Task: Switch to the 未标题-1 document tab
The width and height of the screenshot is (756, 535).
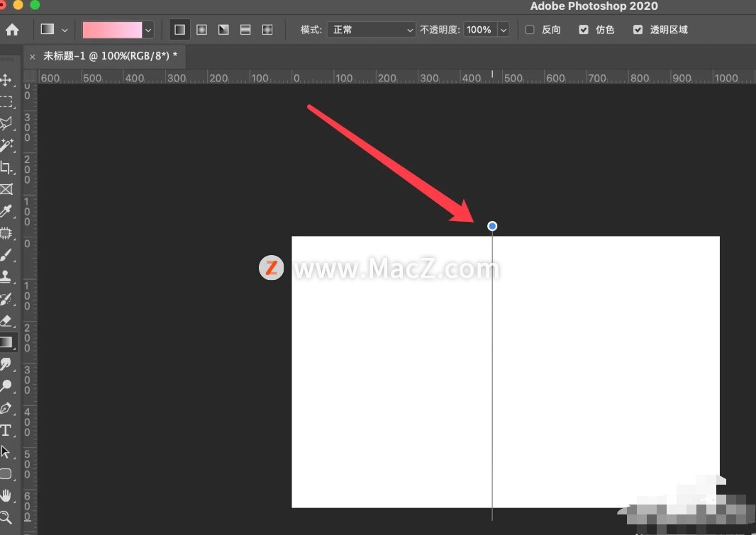Action: tap(111, 56)
